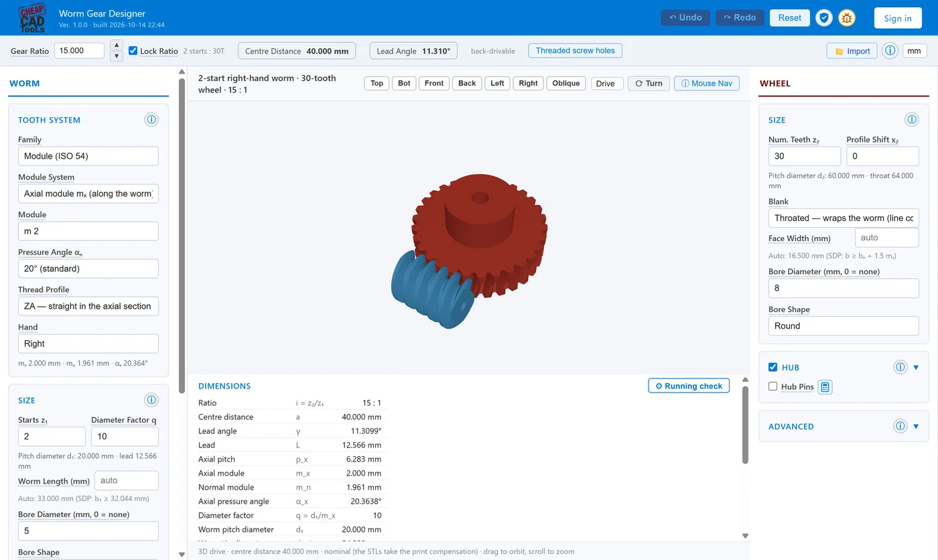938x560 pixels.
Task: Click the Turn button
Action: pyautogui.click(x=649, y=84)
